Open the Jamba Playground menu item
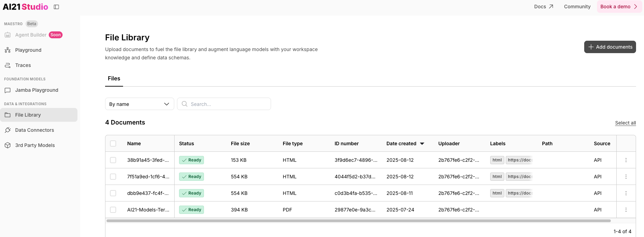The image size is (644, 237). click(39, 90)
